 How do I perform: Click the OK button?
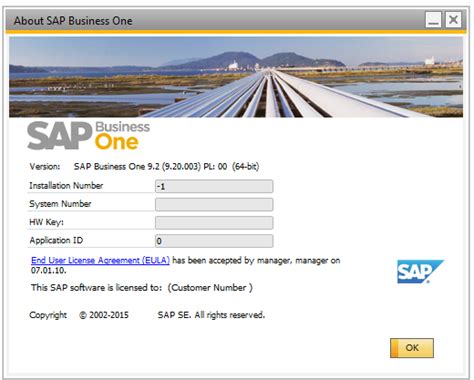point(412,348)
